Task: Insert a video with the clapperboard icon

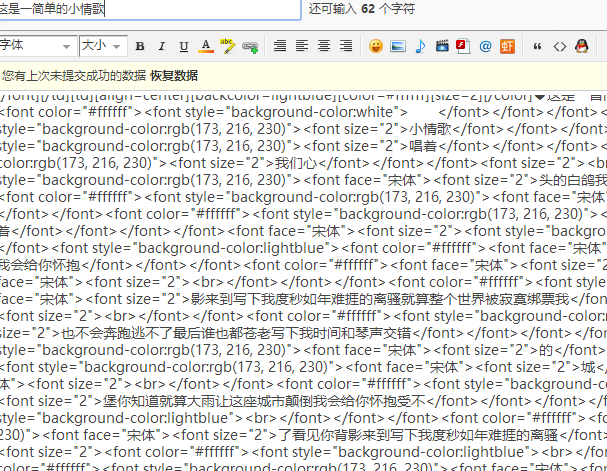Action: (x=442, y=46)
